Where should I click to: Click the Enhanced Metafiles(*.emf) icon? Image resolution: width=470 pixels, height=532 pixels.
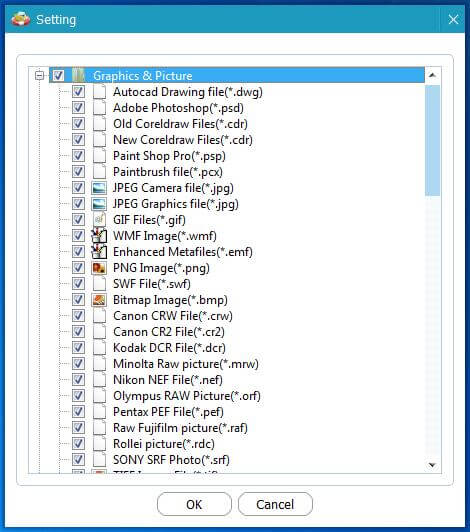[99, 251]
